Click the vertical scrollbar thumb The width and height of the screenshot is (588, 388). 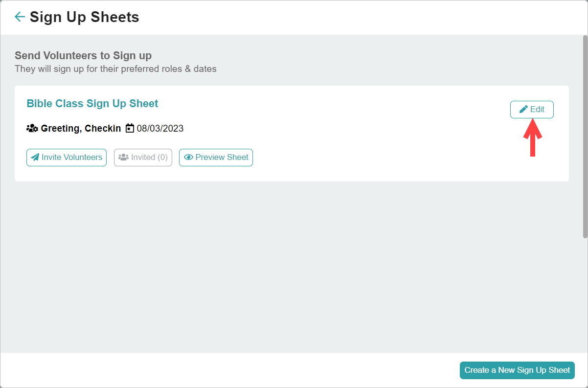(585, 137)
